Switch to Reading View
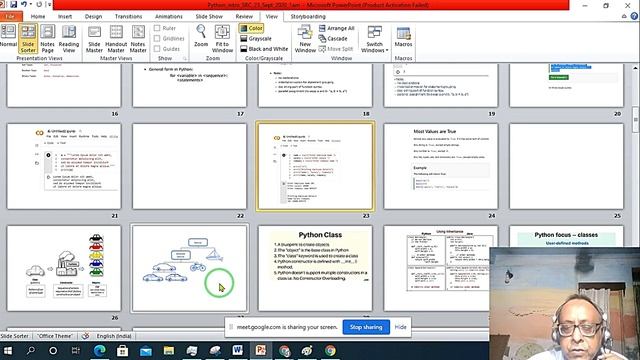The height and width of the screenshot is (360, 640). pyautogui.click(x=69, y=38)
